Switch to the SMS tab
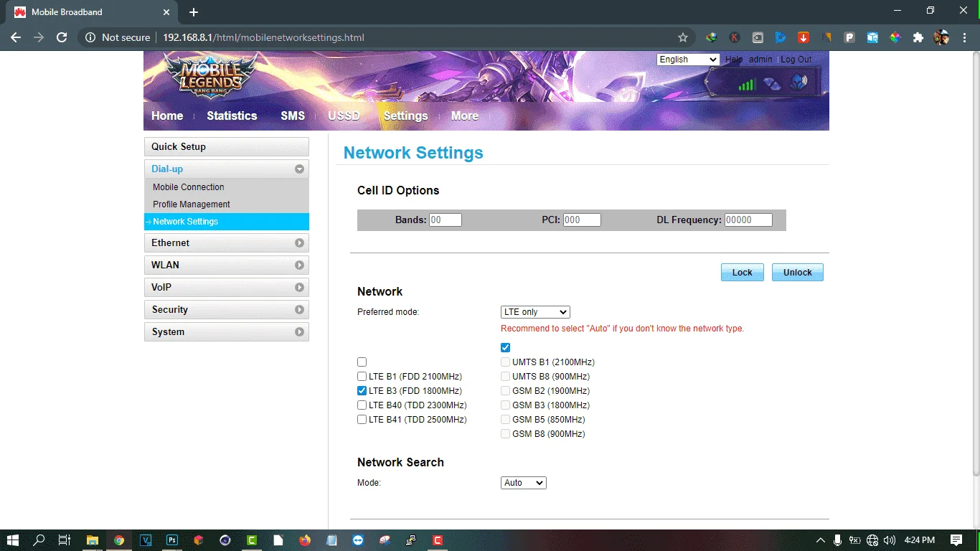This screenshot has width=980, height=551. coord(293,116)
